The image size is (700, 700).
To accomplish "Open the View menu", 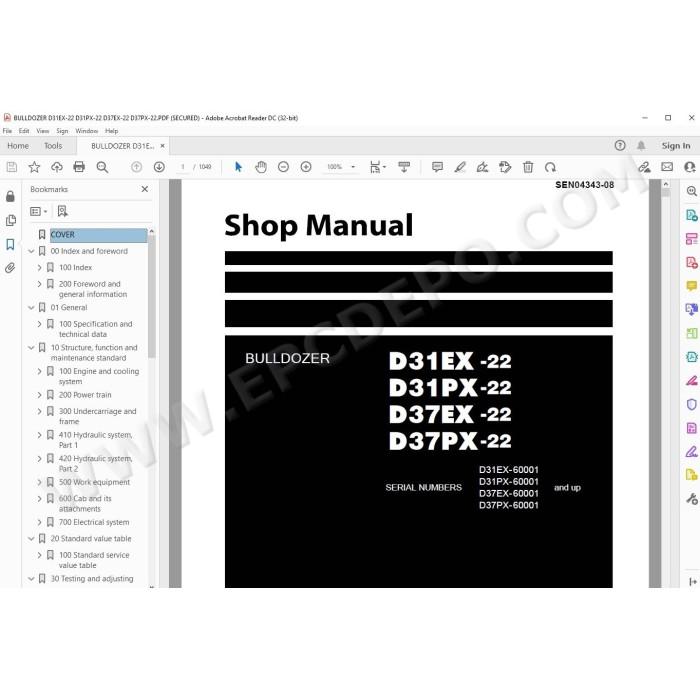I will [42, 131].
